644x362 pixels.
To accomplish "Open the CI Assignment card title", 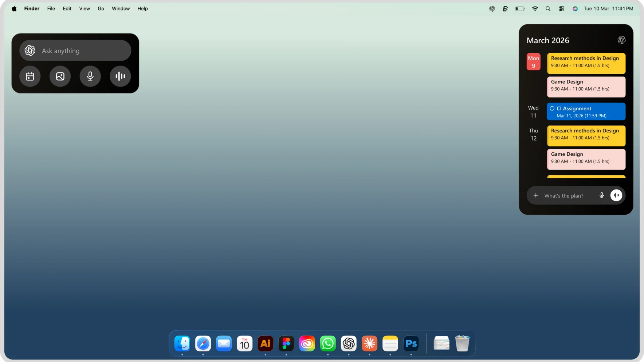I will (x=574, y=108).
